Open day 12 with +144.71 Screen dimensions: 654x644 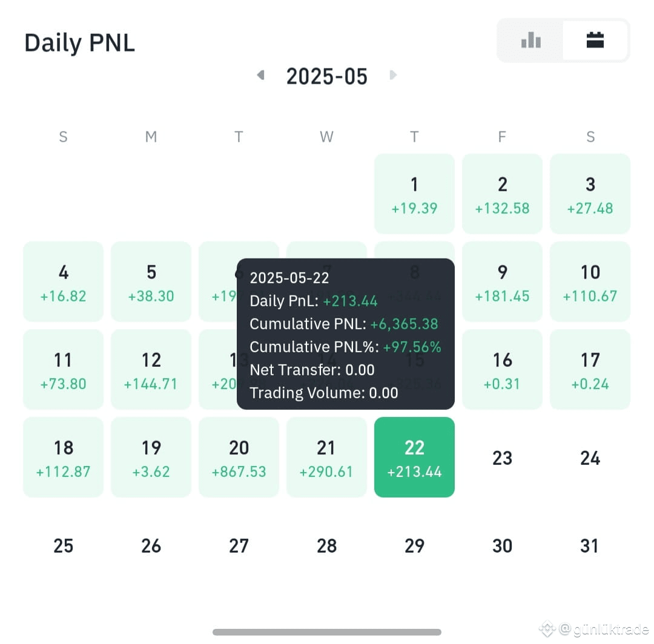click(x=151, y=369)
